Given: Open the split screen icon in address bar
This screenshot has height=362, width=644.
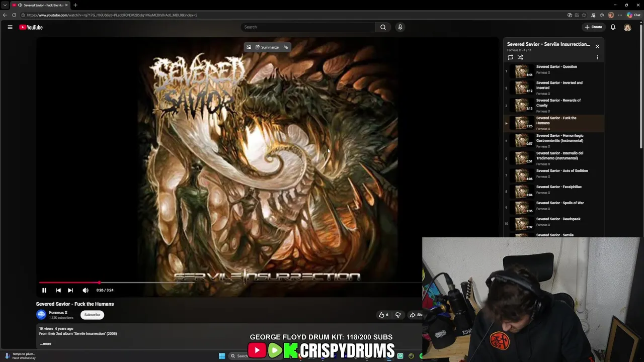Looking at the screenshot, I should (577, 15).
